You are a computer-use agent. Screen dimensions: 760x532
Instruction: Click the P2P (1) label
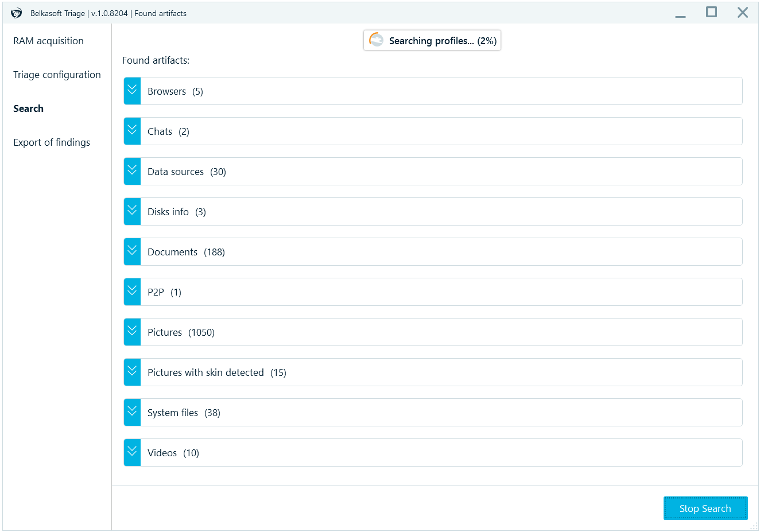pyautogui.click(x=164, y=292)
